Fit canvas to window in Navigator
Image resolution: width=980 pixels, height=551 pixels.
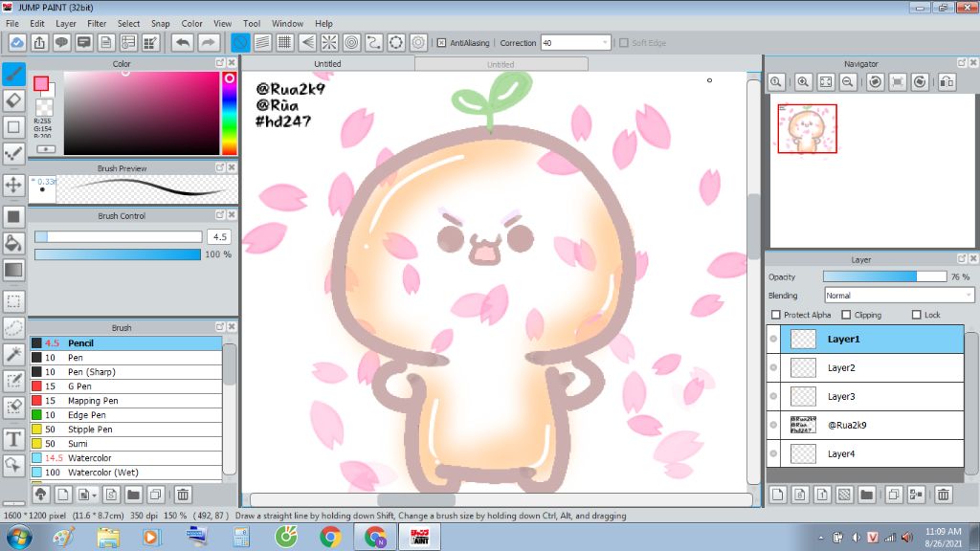826,82
